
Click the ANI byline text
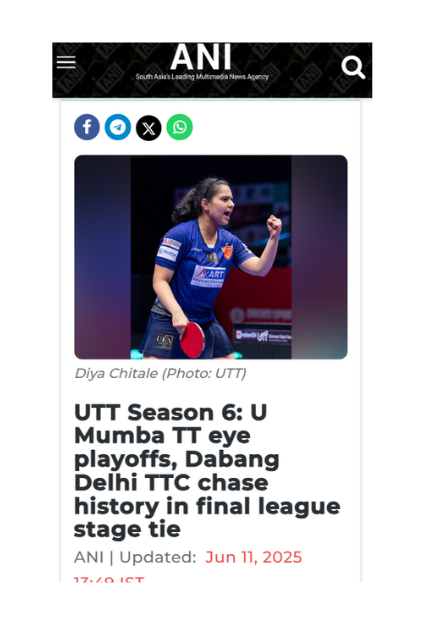click(x=89, y=557)
